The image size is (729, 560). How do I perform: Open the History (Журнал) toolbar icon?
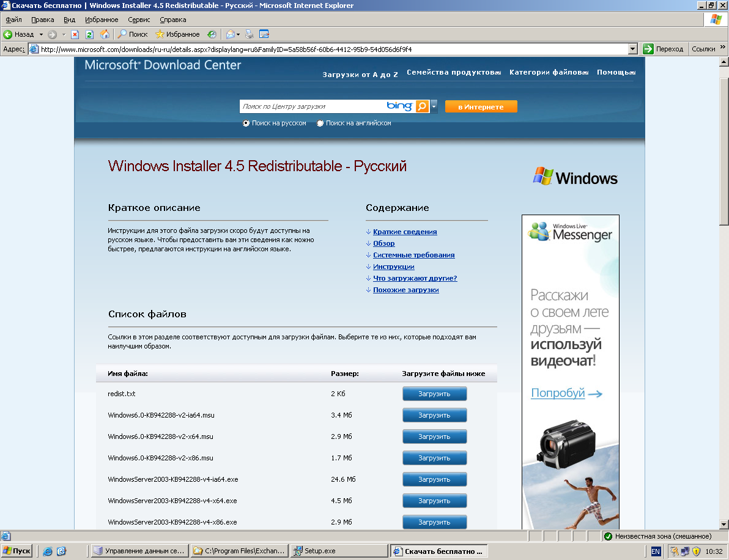click(212, 34)
